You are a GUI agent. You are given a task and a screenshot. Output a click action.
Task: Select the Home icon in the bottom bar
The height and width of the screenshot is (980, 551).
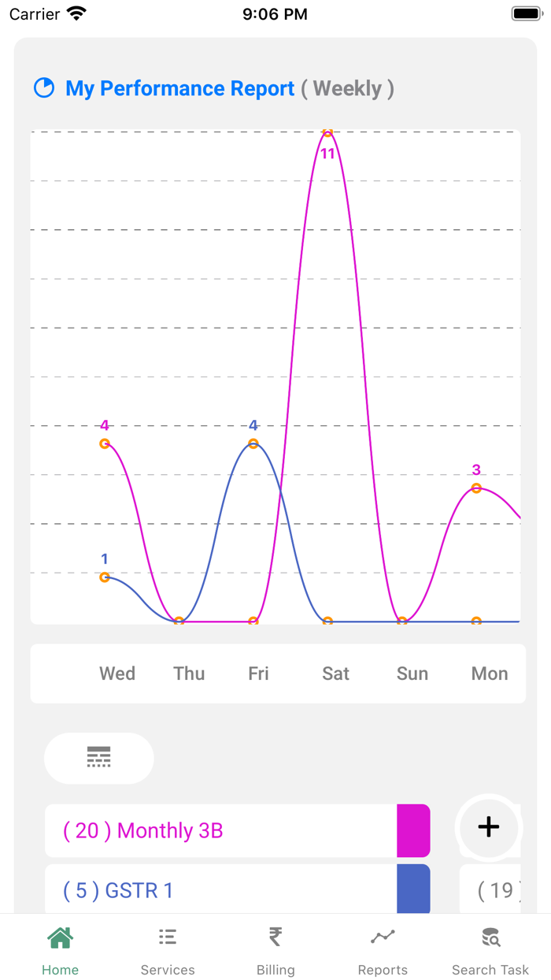click(x=60, y=937)
